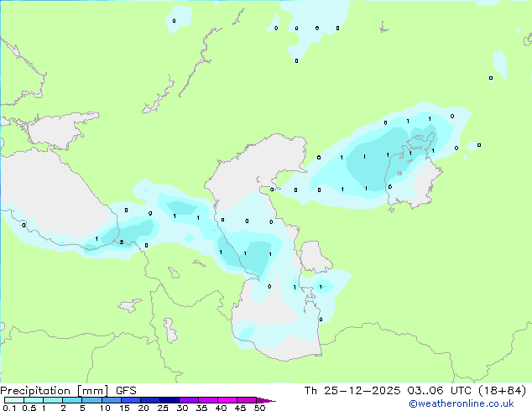Click the "0.1" color scale label
Image resolution: width=532 pixels, height=411 pixels.
pyautogui.click(x=9, y=408)
